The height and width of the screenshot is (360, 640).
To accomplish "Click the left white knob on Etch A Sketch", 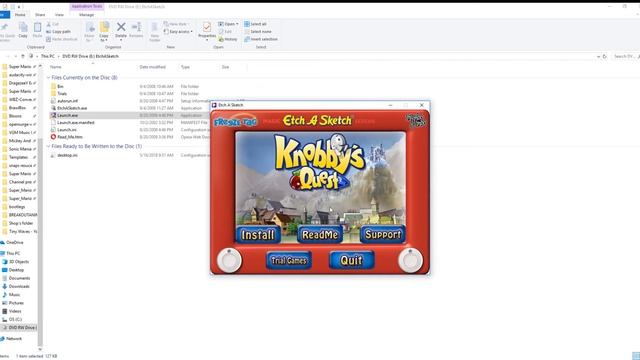I will (229, 260).
